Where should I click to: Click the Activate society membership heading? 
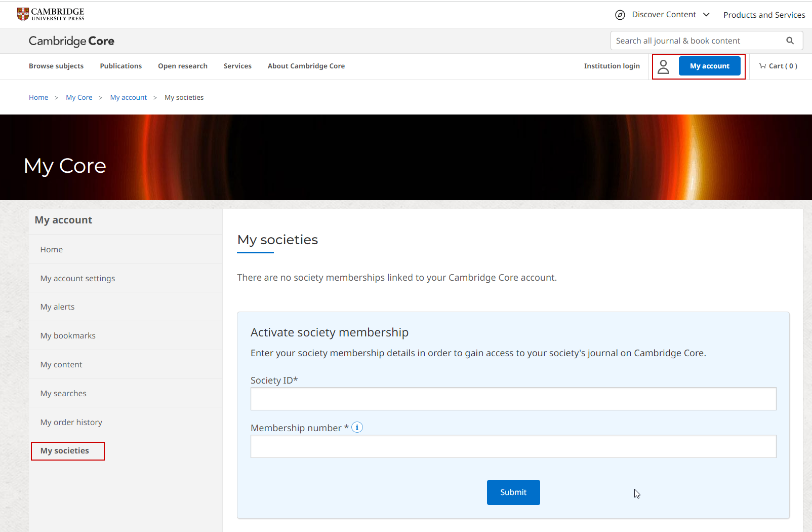(x=330, y=332)
